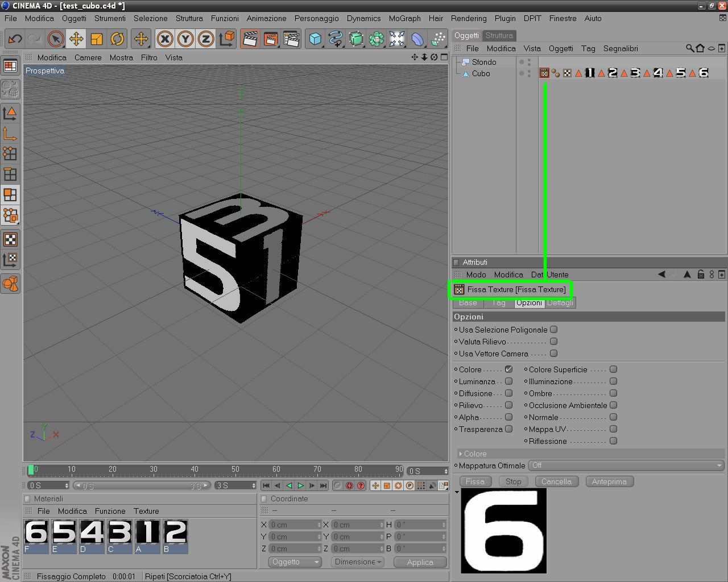The width and height of the screenshot is (728, 582).
Task: Lock the Attributes panel
Action: tap(701, 275)
